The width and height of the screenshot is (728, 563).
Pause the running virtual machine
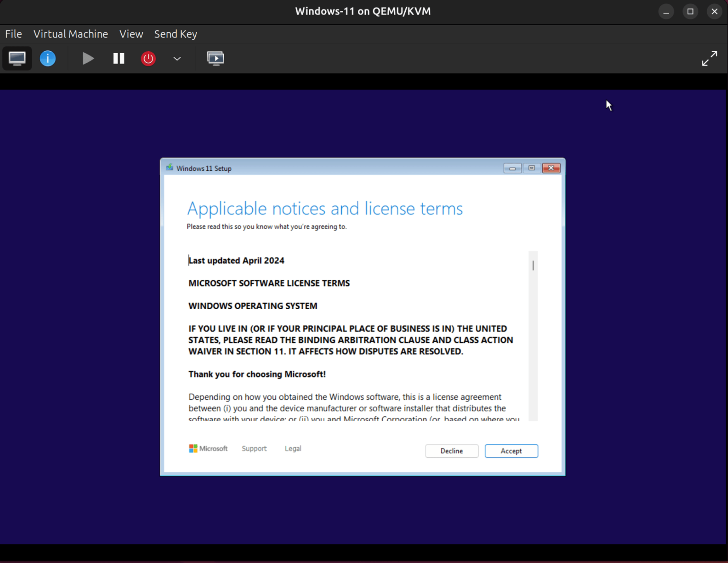tap(118, 58)
